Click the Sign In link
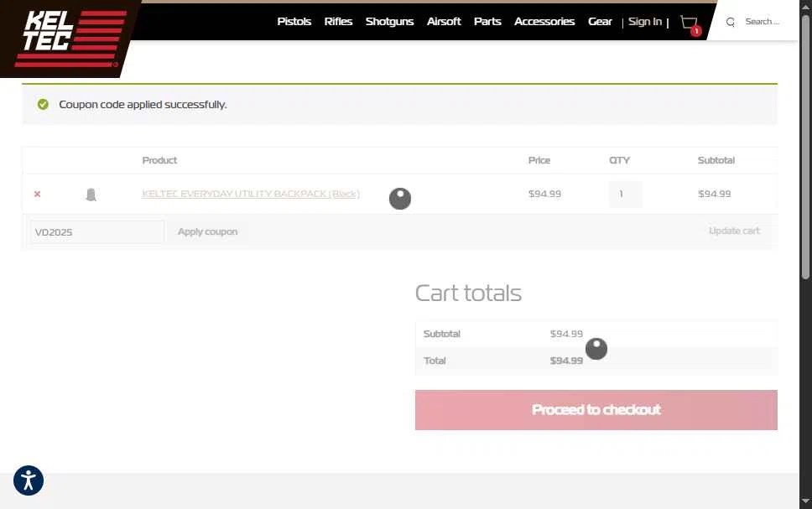The width and height of the screenshot is (812, 509). click(645, 21)
